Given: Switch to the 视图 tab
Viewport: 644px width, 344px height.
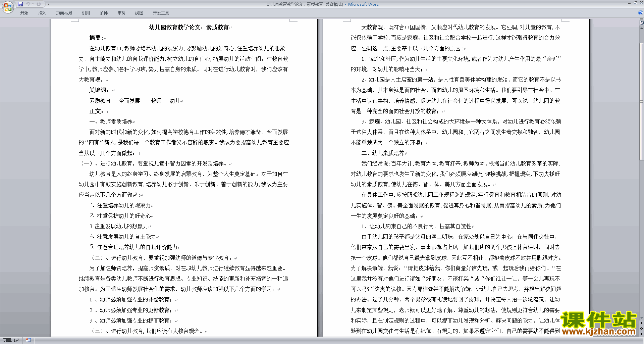Looking at the screenshot, I should (139, 13).
